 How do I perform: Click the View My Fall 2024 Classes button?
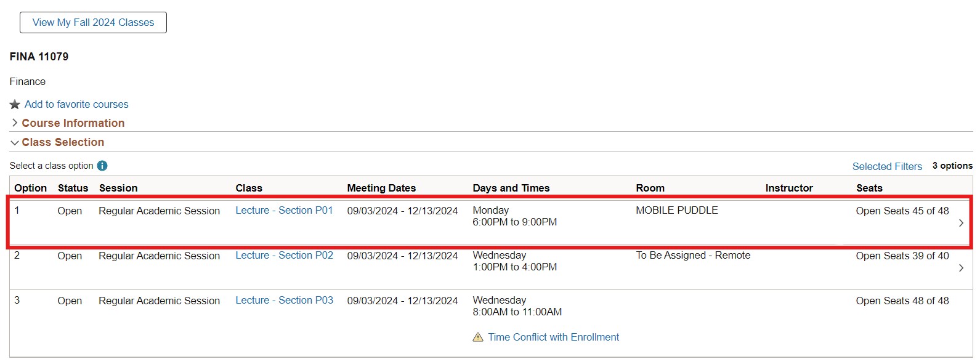pyautogui.click(x=93, y=23)
